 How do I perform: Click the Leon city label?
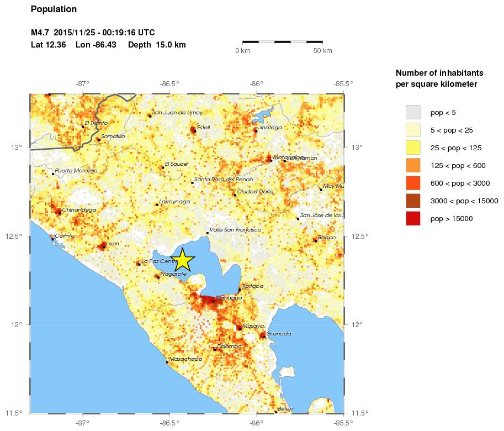pyautogui.click(x=113, y=244)
